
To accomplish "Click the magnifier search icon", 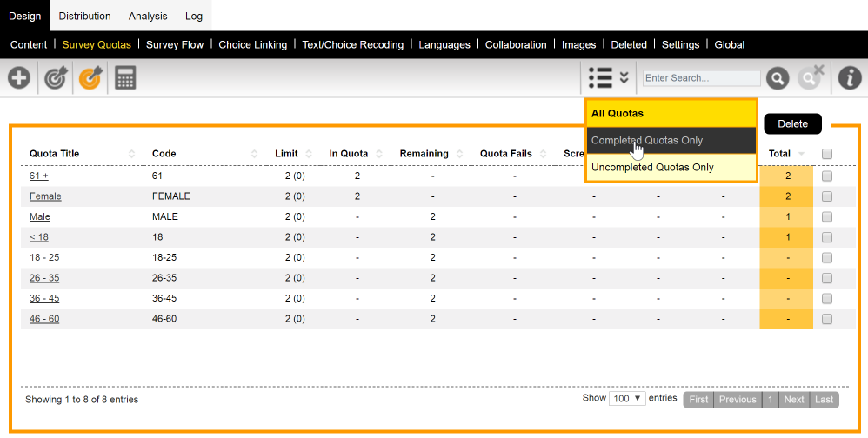I will coord(778,78).
